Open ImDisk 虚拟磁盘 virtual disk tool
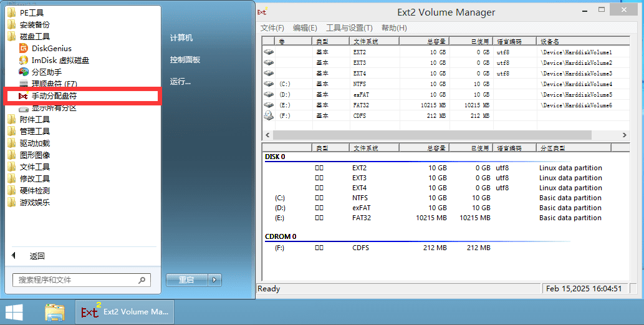The height and width of the screenshot is (325, 644). point(54,61)
